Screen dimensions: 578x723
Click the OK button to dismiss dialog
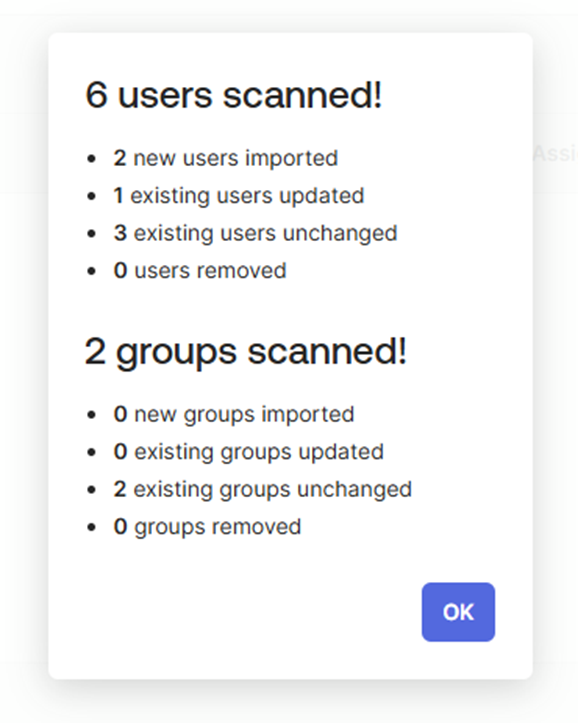(x=458, y=612)
